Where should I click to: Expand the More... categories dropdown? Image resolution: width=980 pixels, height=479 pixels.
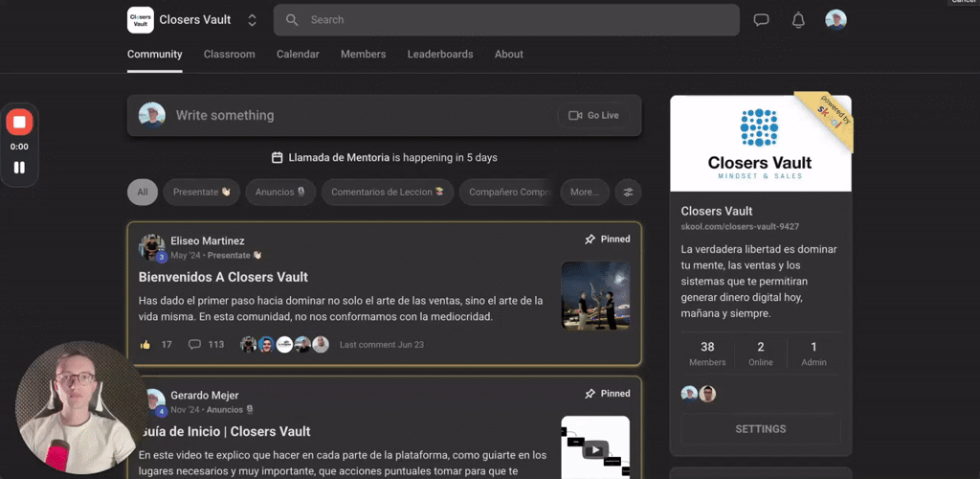click(585, 192)
